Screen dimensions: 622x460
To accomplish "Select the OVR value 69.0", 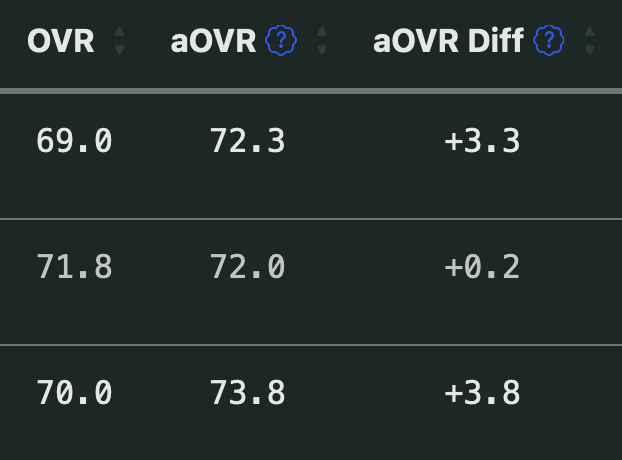I will 74,142.
